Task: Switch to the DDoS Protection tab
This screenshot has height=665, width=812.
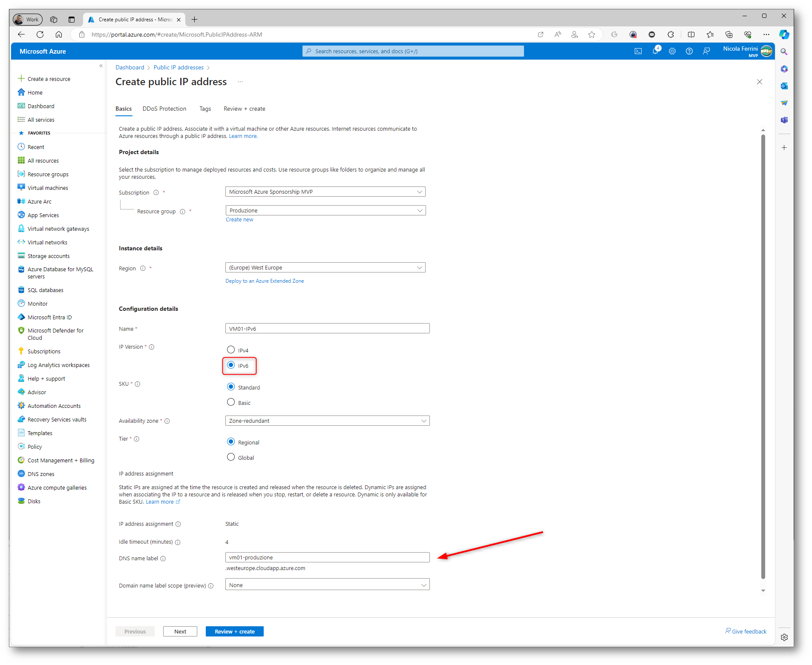Action: (164, 109)
